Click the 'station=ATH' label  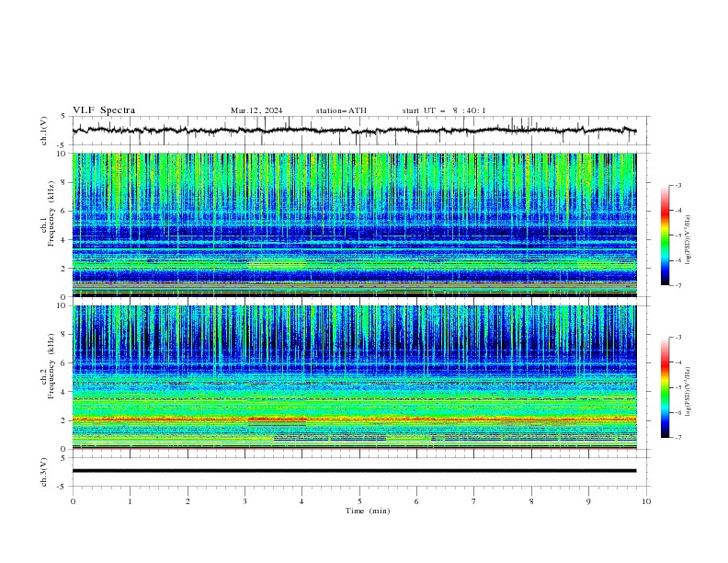coord(341,110)
